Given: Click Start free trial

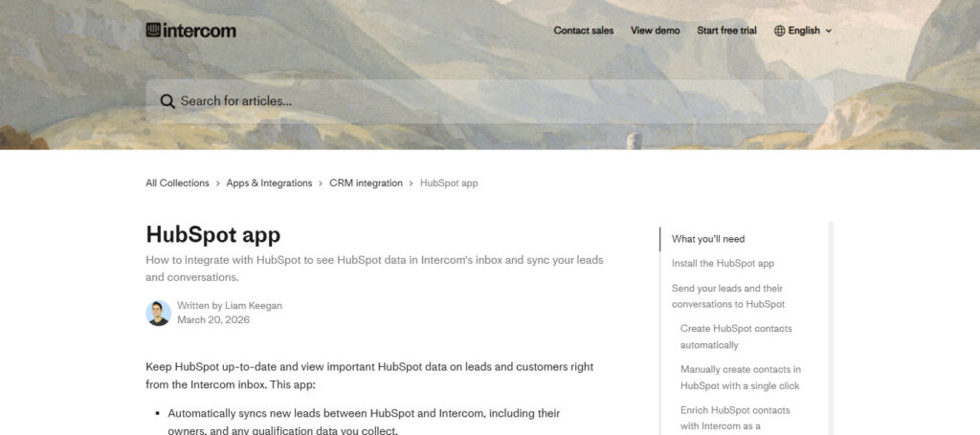Looking at the screenshot, I should (x=727, y=31).
